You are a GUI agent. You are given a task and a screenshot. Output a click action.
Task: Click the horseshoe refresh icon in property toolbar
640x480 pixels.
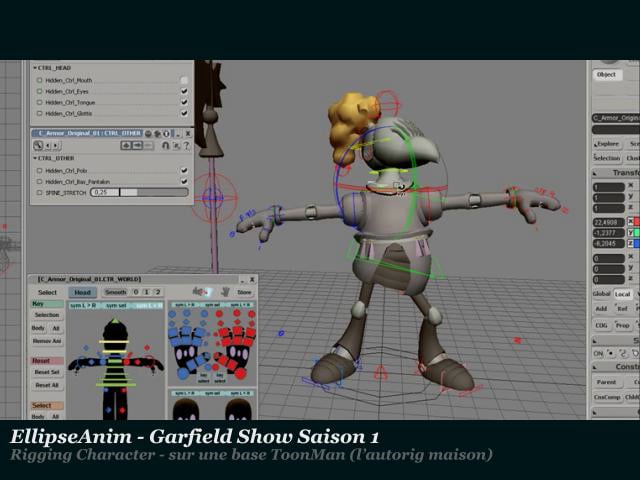coord(165,145)
